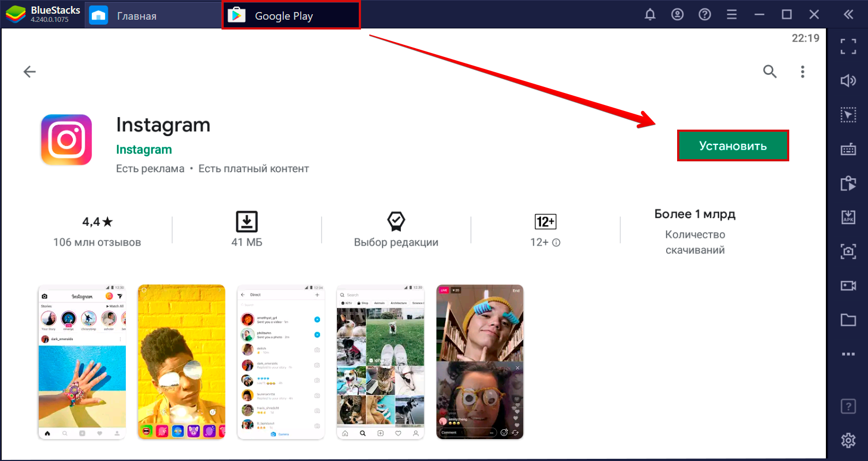Click the 4,4 star rating stat

[97, 222]
